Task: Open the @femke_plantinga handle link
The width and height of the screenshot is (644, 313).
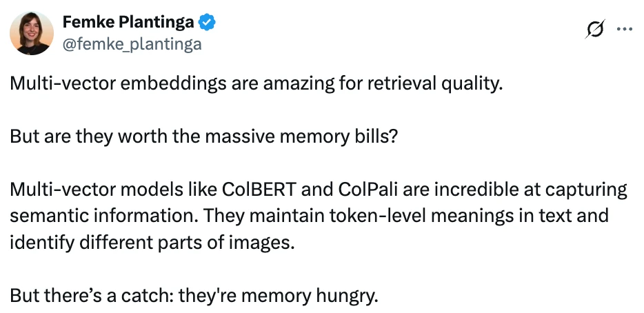Action: [x=132, y=43]
